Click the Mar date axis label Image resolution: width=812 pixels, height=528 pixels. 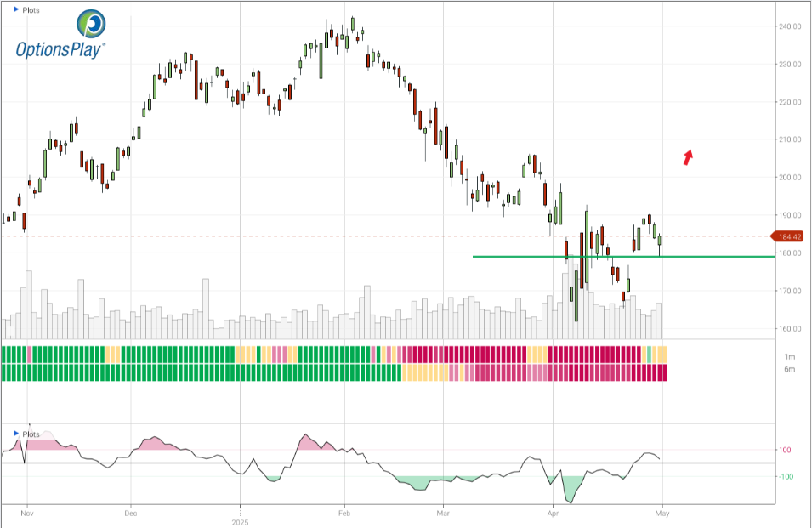[x=443, y=514]
